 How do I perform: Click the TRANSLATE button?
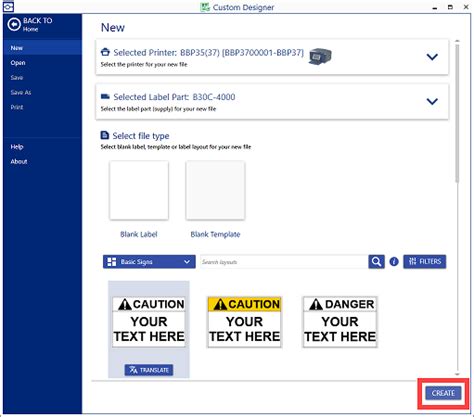tap(149, 370)
